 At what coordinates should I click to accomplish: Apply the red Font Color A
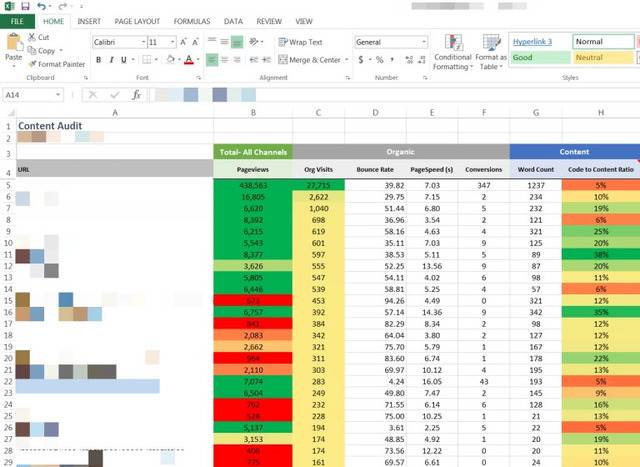[189, 60]
